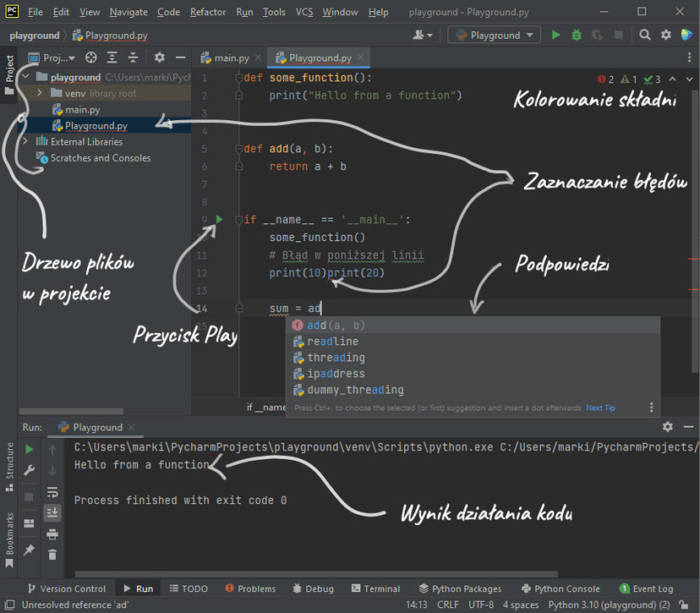
Task: Open Playground.py in the project tree
Action: pyautogui.click(x=96, y=126)
